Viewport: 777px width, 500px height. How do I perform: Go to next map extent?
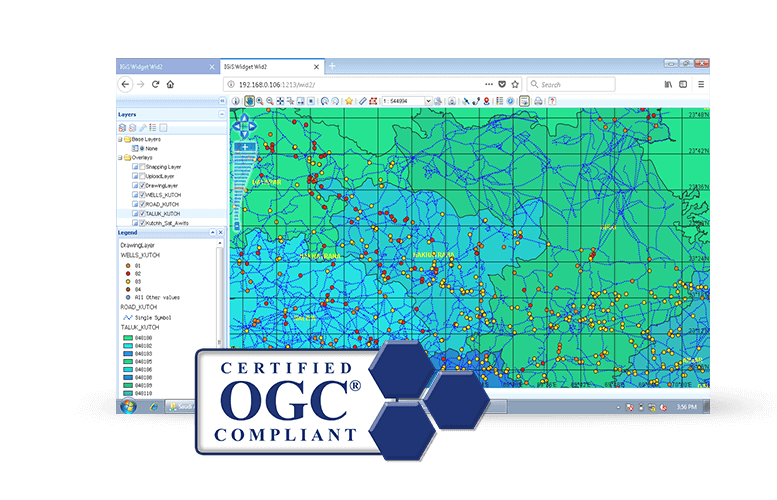[335, 101]
